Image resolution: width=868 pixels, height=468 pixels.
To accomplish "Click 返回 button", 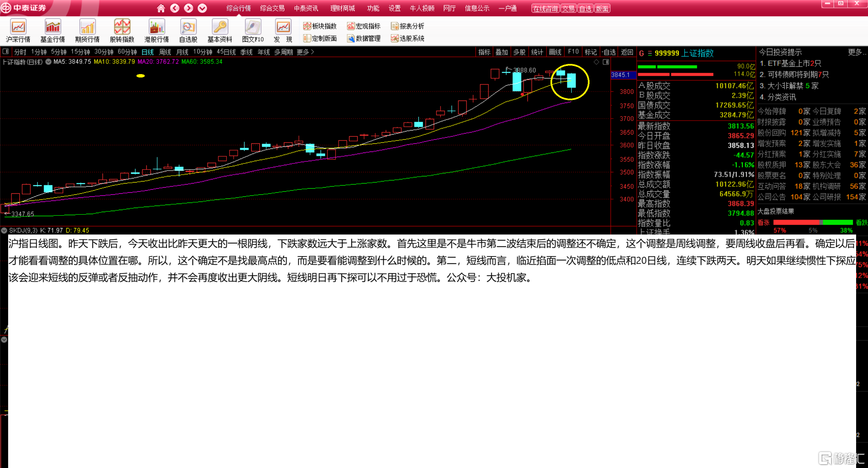I will coord(627,52).
